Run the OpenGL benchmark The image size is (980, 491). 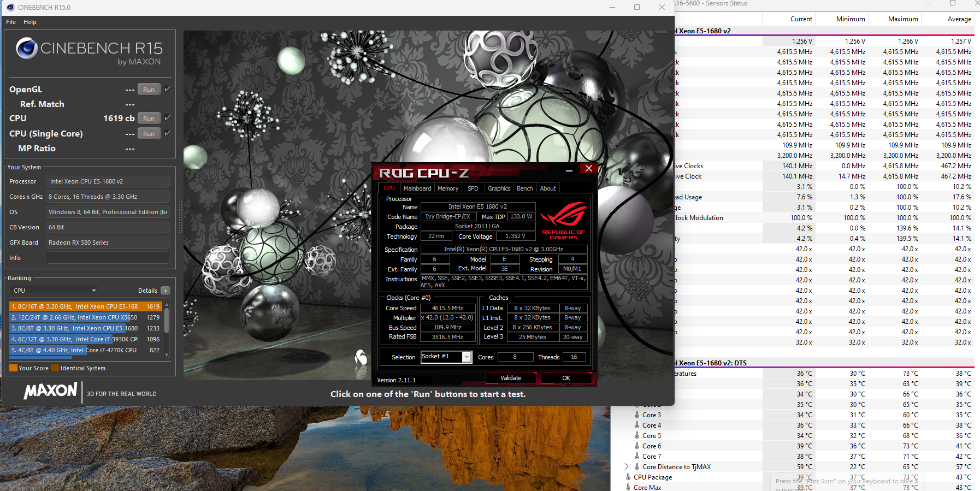pyautogui.click(x=149, y=89)
